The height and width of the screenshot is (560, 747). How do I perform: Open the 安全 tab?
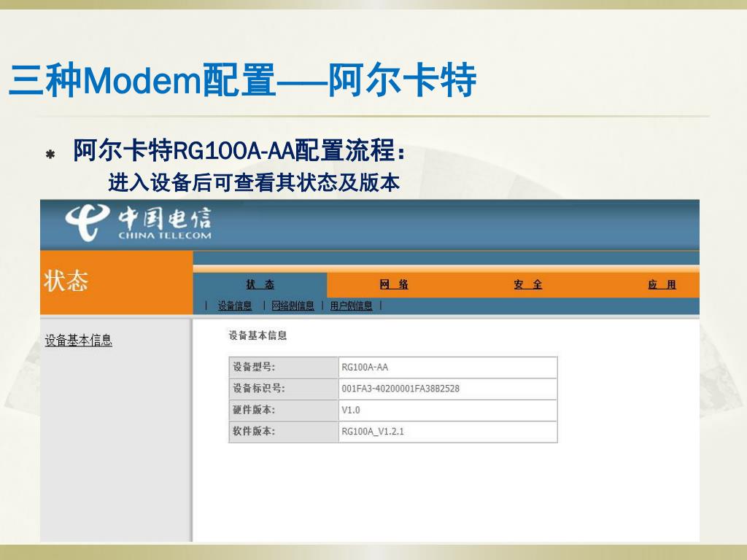pyautogui.click(x=528, y=285)
